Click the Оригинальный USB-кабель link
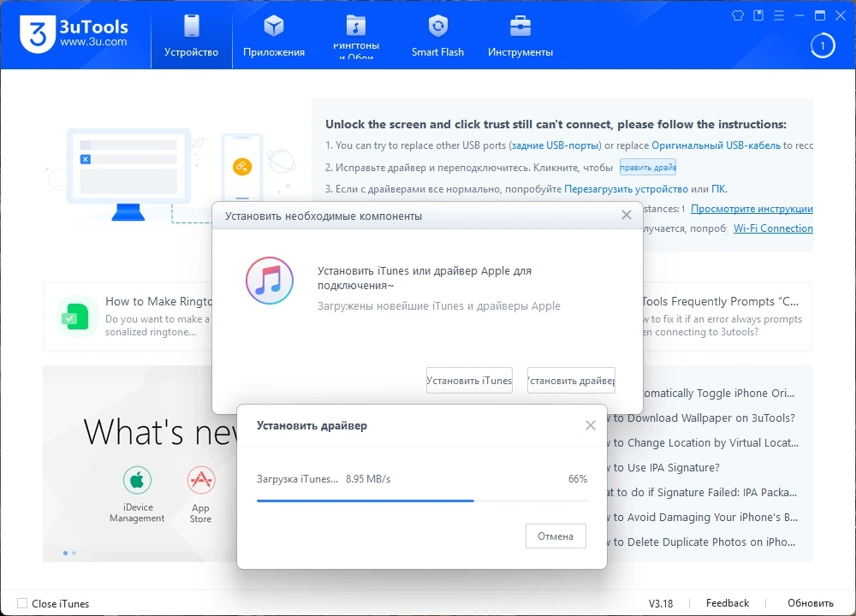Image resolution: width=856 pixels, height=616 pixels. pos(716,145)
